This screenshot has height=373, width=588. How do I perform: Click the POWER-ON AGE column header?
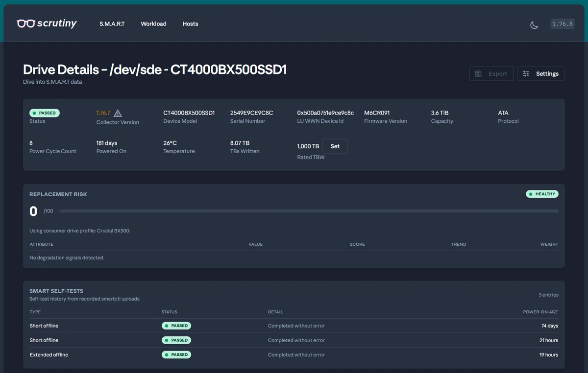(x=540, y=312)
